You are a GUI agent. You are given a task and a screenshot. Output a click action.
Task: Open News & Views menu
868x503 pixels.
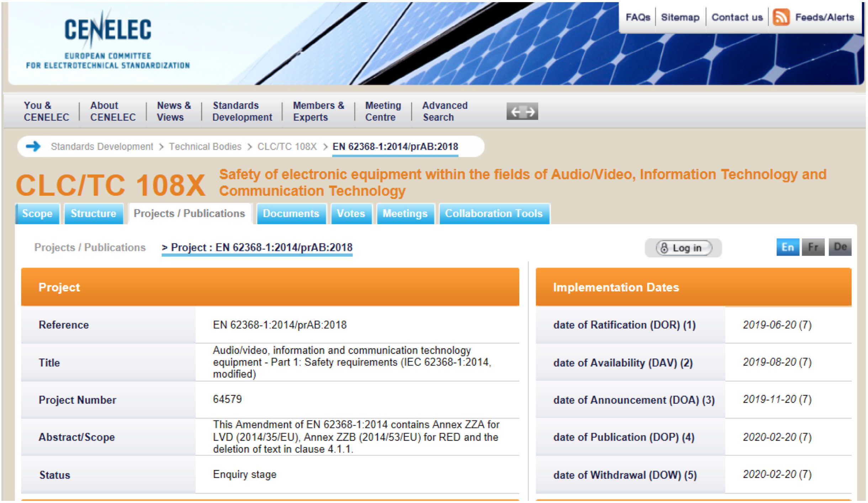click(x=174, y=111)
